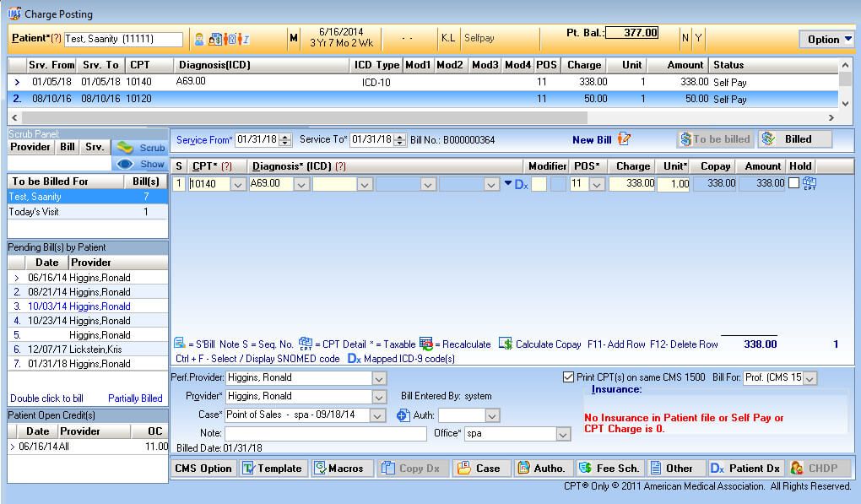Screen dimensions: 861x504
Task: Click the Show eye button
Action: (141, 164)
